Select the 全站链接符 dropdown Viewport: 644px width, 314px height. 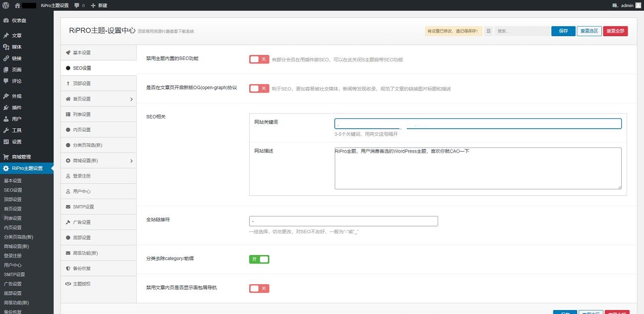[343, 221]
